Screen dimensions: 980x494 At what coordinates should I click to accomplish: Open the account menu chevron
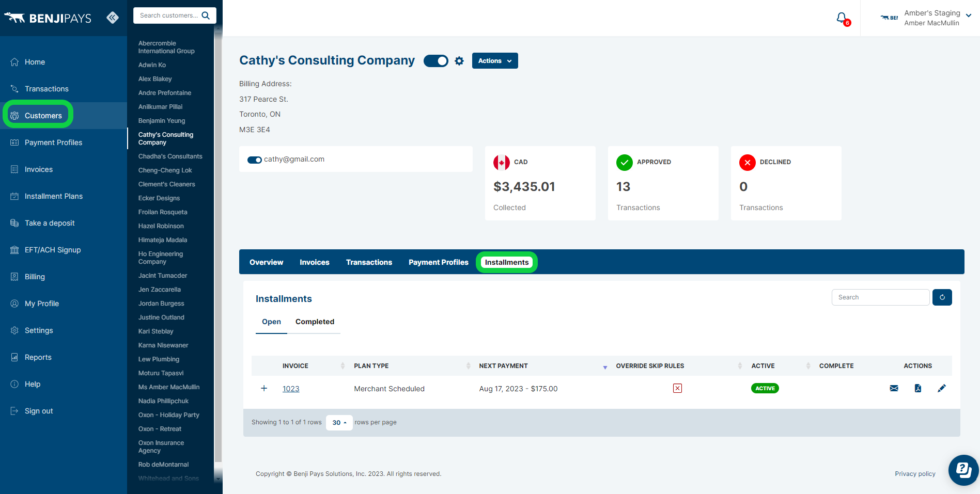(x=969, y=15)
